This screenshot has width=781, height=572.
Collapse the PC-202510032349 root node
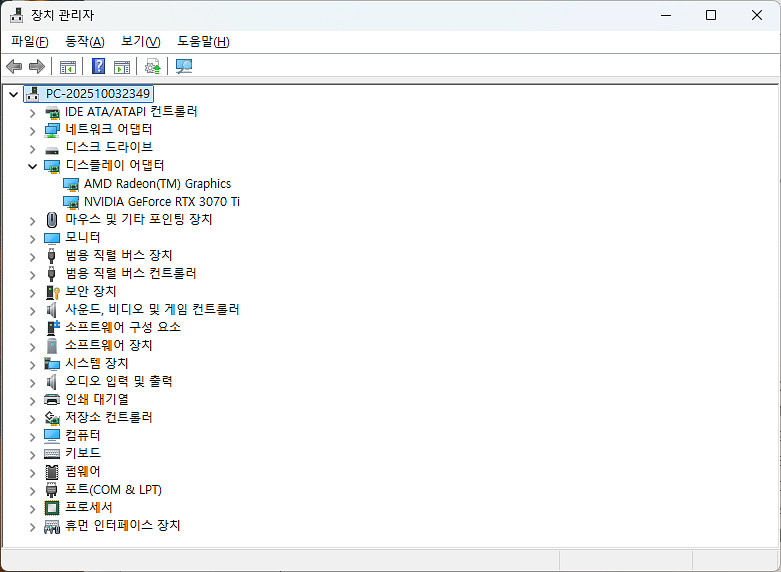[x=13, y=94]
